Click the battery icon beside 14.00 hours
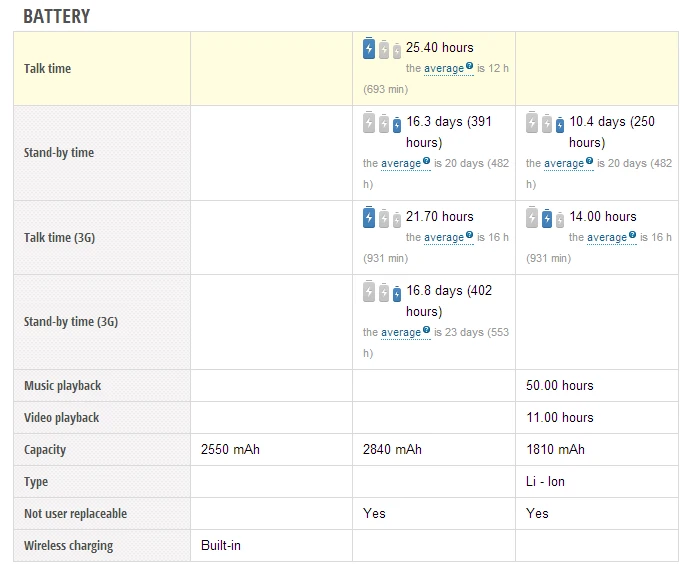Screen dimensions: 694x571 click(x=546, y=217)
